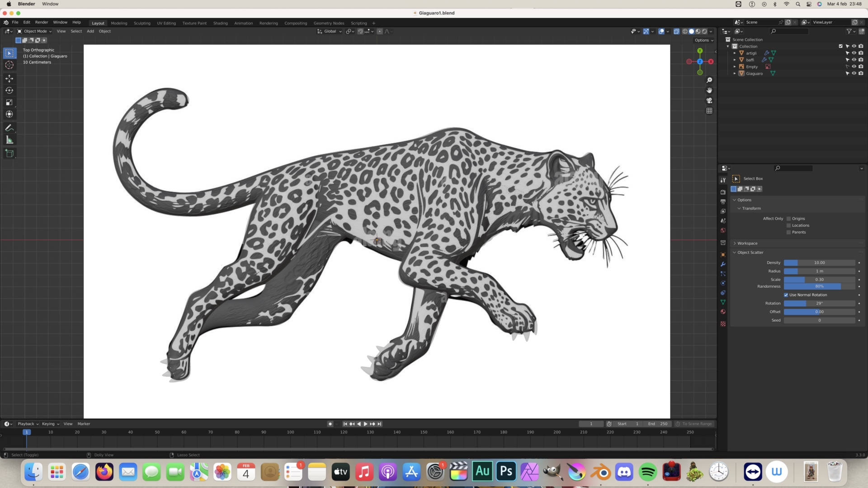Screen dimensions: 868x488
Task: Open the viewport Options dropdown
Action: pos(704,40)
